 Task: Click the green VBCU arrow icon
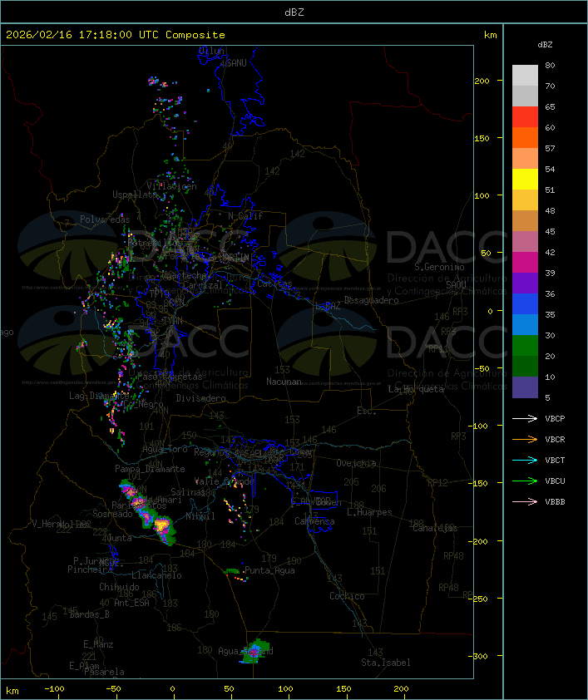point(525,481)
